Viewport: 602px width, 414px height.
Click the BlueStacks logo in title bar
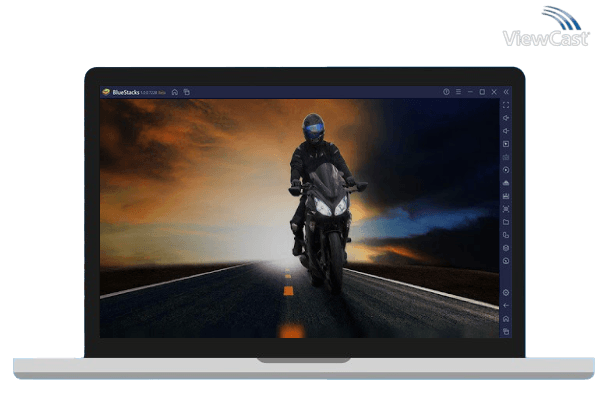tap(106, 92)
